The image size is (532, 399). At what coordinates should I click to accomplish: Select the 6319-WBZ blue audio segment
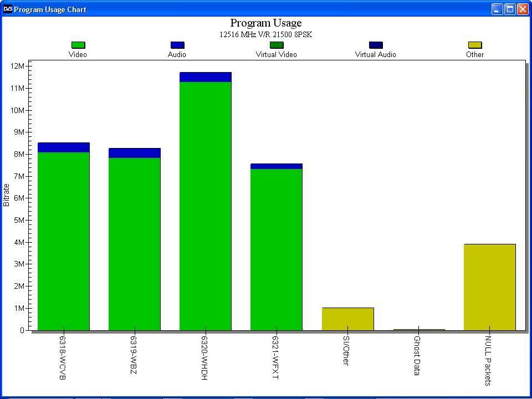(134, 153)
